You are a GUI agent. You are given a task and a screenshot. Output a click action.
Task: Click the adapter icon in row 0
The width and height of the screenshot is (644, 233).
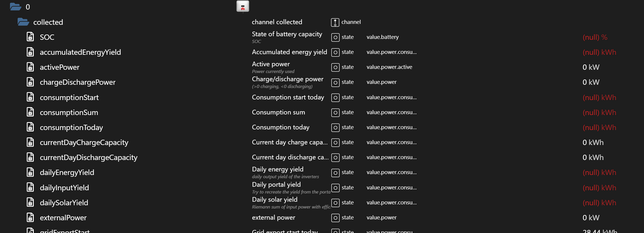click(243, 7)
